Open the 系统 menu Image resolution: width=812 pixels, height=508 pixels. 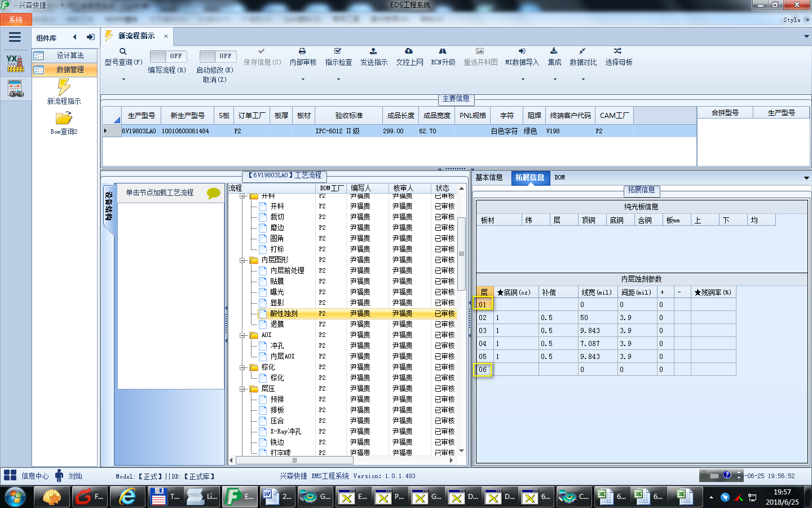click(16, 20)
